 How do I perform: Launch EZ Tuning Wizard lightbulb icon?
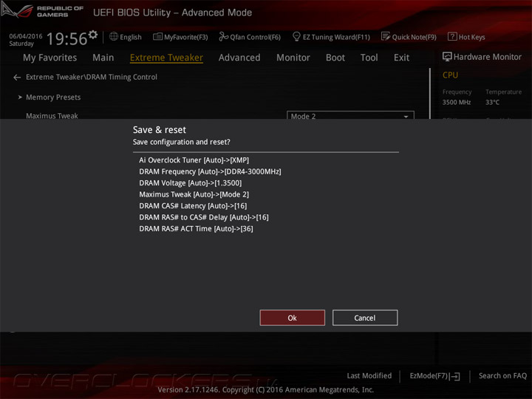pos(296,36)
